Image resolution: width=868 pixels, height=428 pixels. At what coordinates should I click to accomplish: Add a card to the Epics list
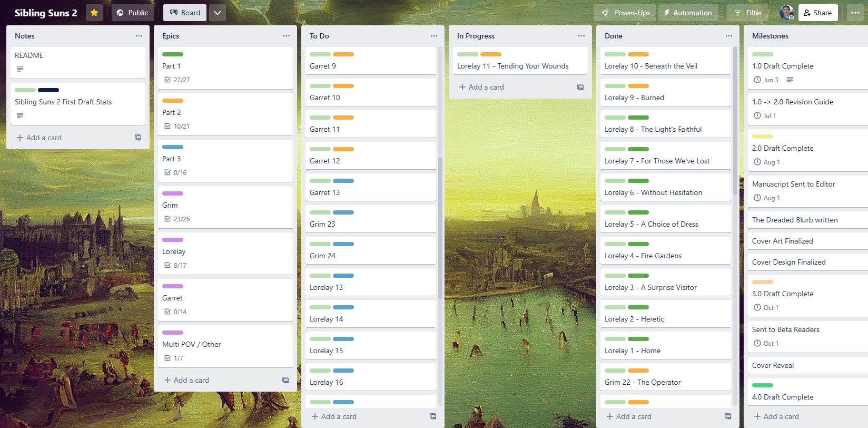[x=186, y=380]
